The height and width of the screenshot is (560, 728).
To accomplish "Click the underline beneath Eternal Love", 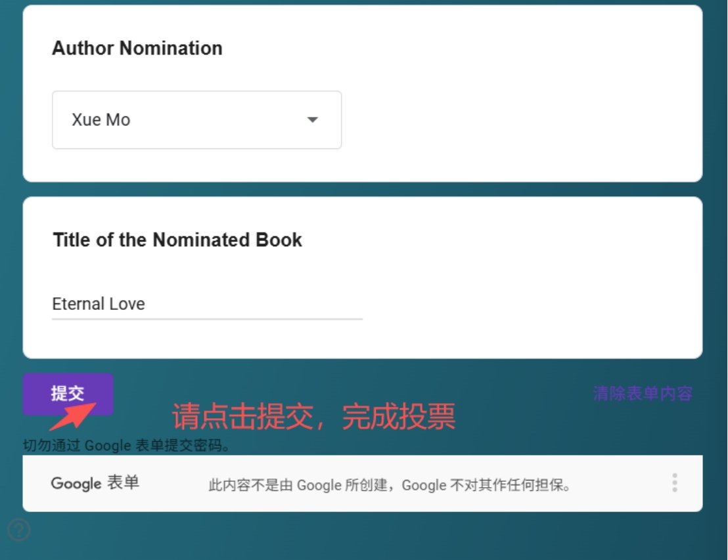I will coord(206,319).
